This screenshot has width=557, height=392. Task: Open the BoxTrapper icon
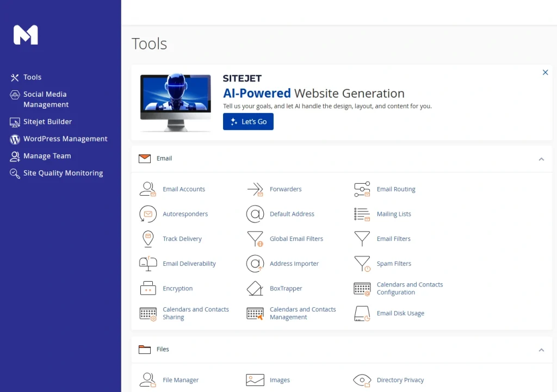[x=255, y=288]
